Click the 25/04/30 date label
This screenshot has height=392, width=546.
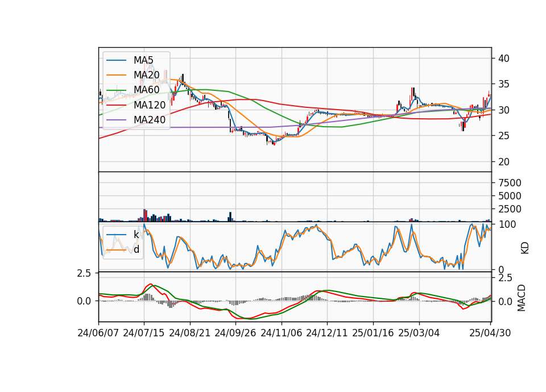coord(490,333)
